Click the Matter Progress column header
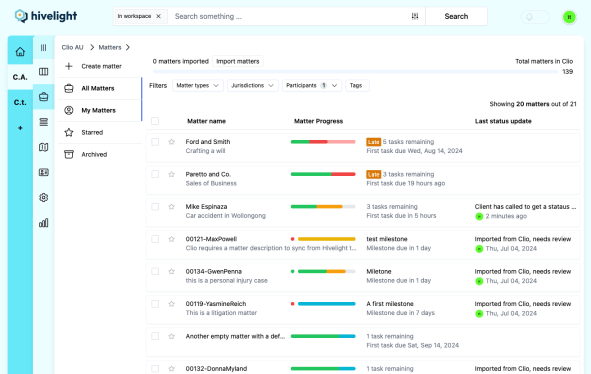The width and height of the screenshot is (591, 374). pyautogui.click(x=318, y=121)
